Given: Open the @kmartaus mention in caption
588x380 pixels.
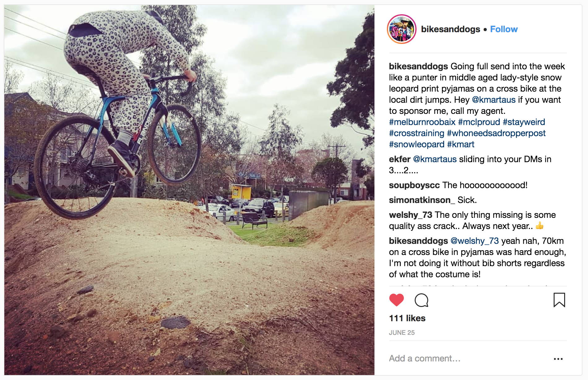Looking at the screenshot, I should (494, 100).
